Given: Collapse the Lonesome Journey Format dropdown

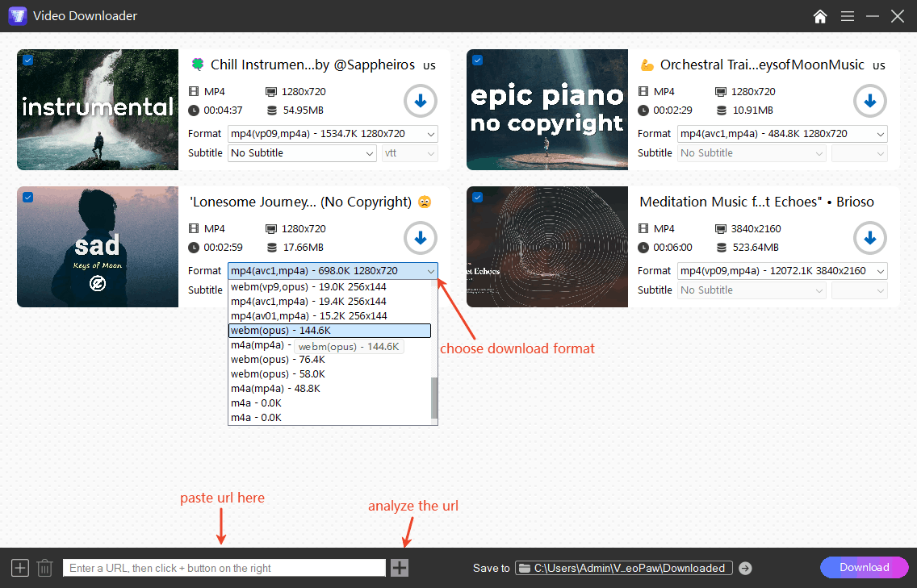Looking at the screenshot, I should coord(333,271).
